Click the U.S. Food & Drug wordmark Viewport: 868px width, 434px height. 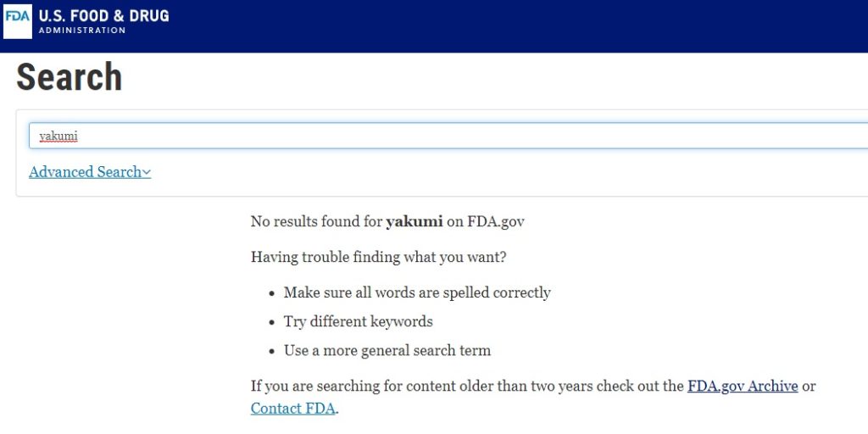point(103,16)
